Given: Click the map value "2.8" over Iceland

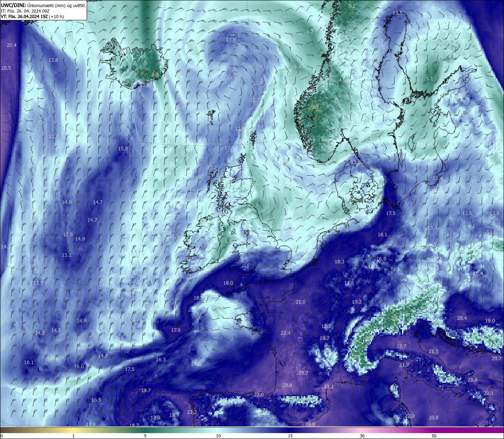Looking at the screenshot, I should click(x=155, y=75).
